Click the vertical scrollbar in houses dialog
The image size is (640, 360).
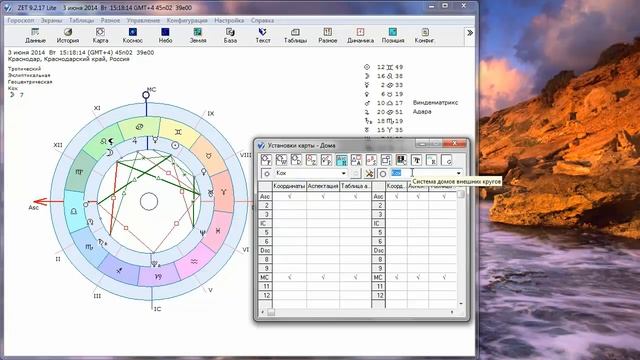[x=461, y=248]
